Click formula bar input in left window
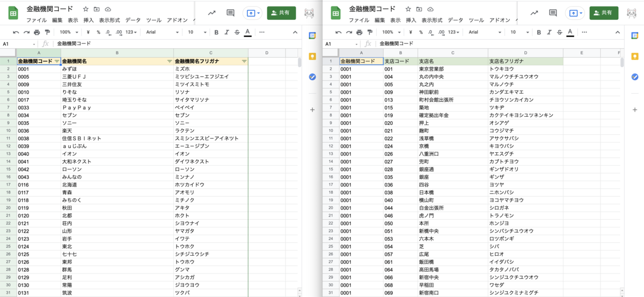This screenshot has width=644, height=297. pyautogui.click(x=177, y=44)
